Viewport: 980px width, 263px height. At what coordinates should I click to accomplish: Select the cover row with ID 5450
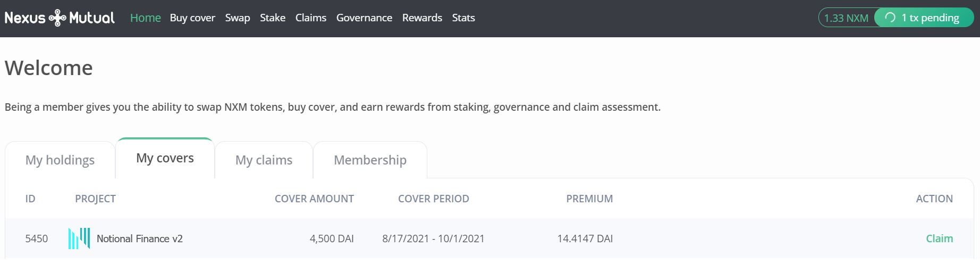[x=489, y=239]
